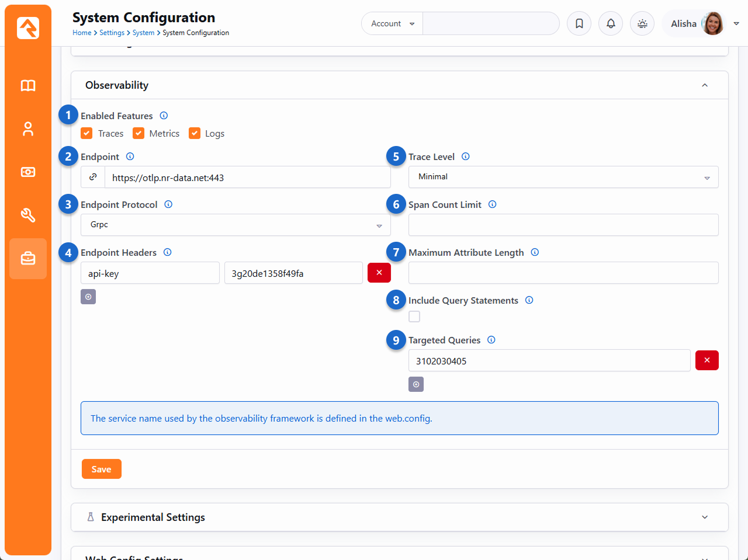Remove the api-key endpoint header row

tap(379, 273)
